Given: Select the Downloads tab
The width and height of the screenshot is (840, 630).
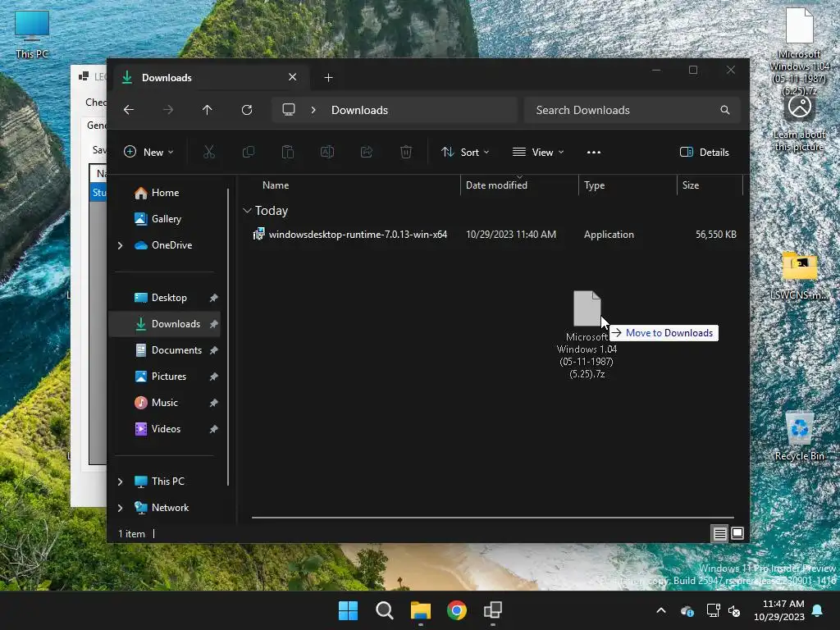Looking at the screenshot, I should (209, 78).
